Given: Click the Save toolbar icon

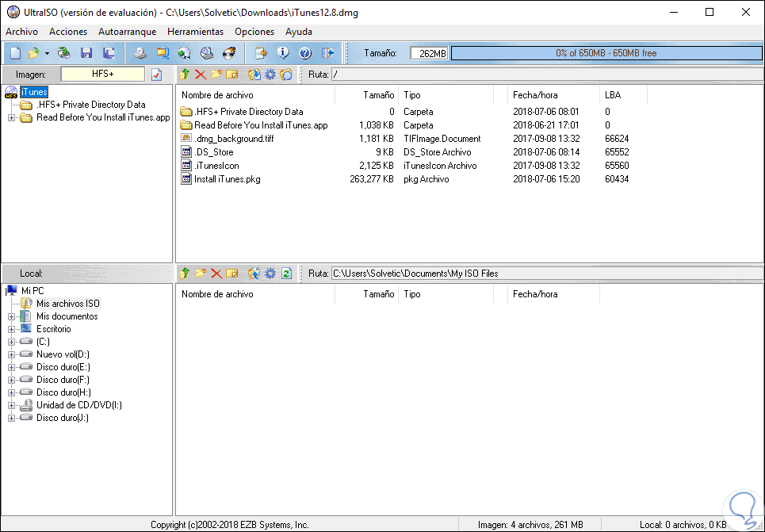Looking at the screenshot, I should [x=86, y=53].
